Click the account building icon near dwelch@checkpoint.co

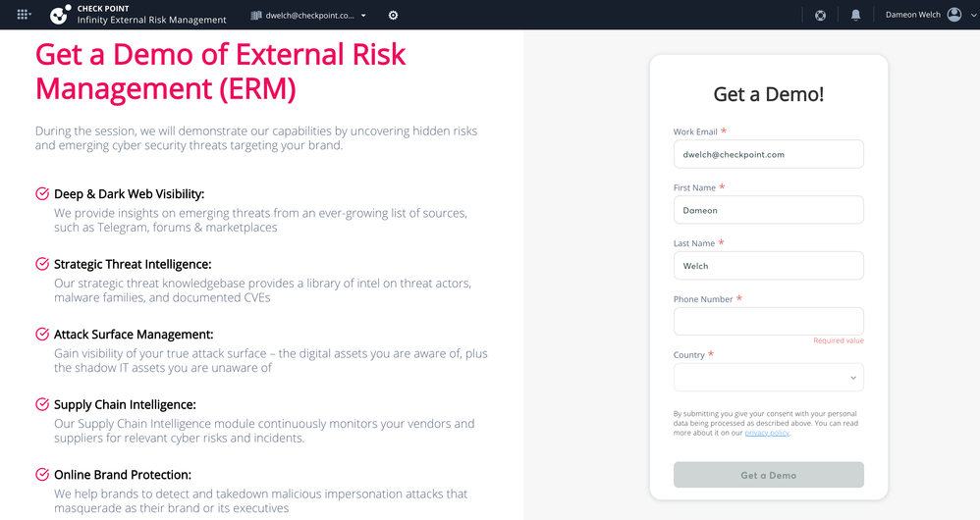255,15
